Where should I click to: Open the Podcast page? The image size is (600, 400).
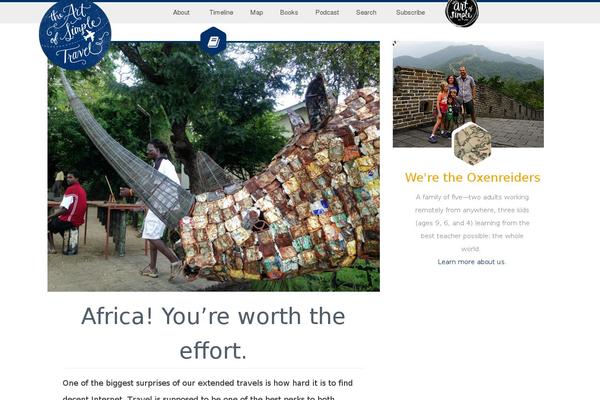pos(327,13)
